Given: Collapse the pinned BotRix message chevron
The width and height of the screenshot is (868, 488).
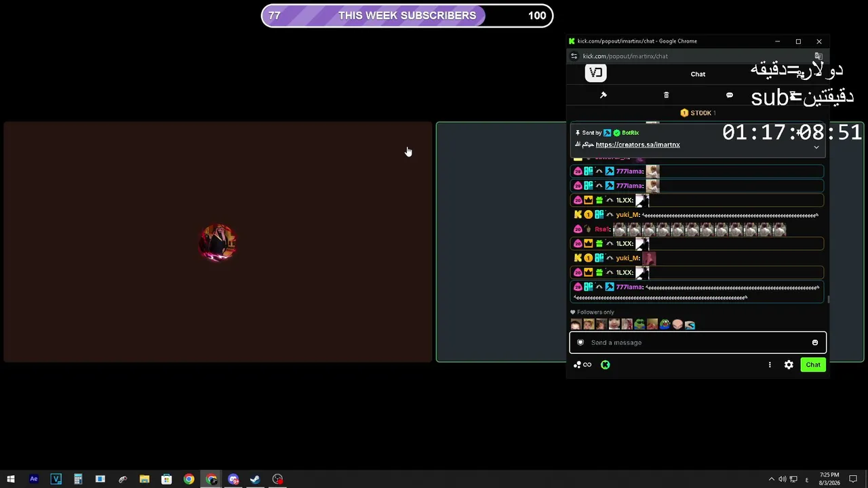Looking at the screenshot, I should coord(816,147).
